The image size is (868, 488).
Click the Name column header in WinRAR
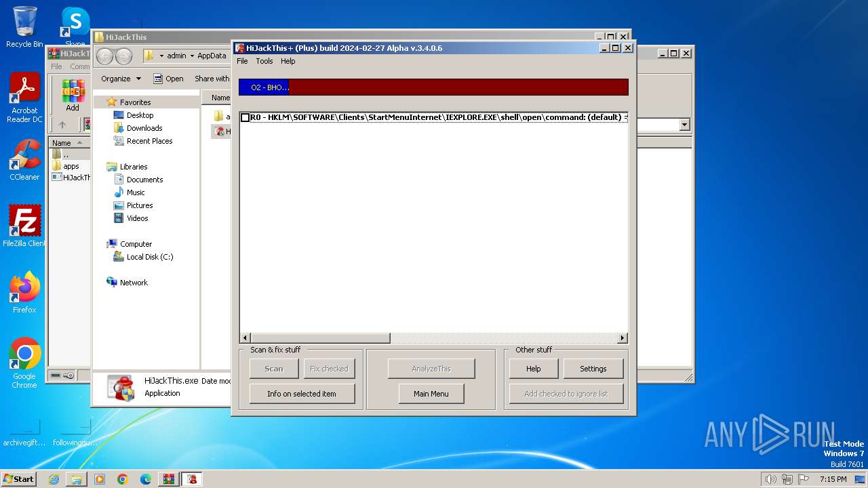tap(68, 142)
